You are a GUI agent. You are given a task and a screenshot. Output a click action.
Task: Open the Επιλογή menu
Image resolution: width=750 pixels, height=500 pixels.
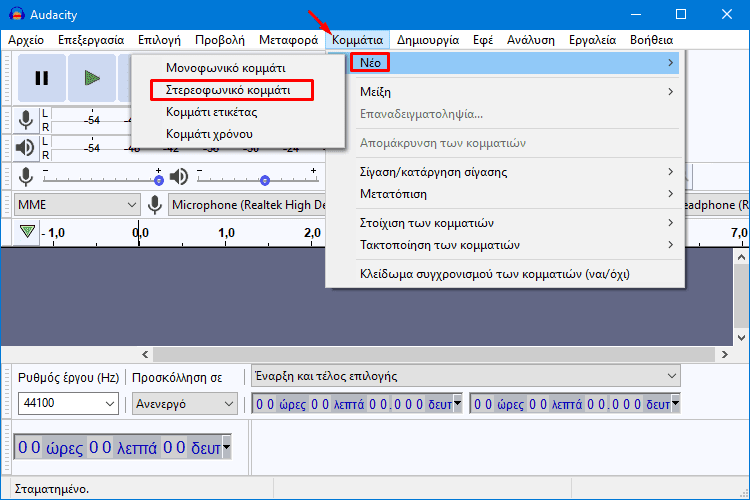tap(159, 40)
